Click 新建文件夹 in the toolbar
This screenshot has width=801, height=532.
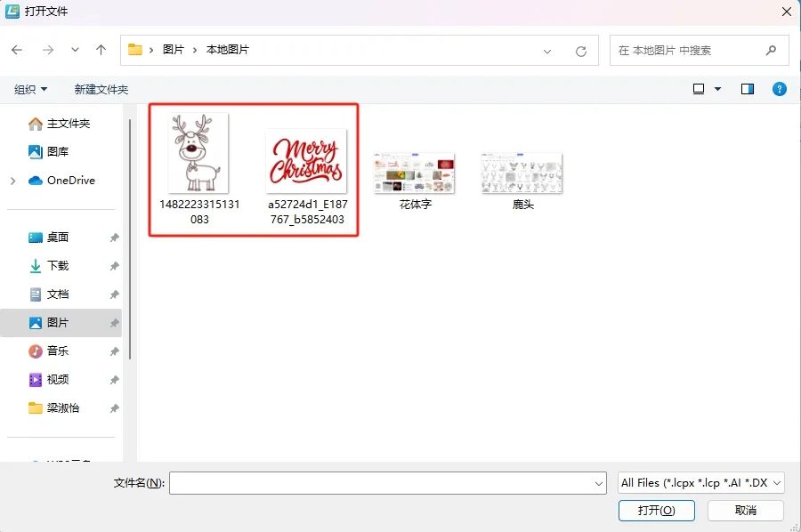(x=101, y=89)
